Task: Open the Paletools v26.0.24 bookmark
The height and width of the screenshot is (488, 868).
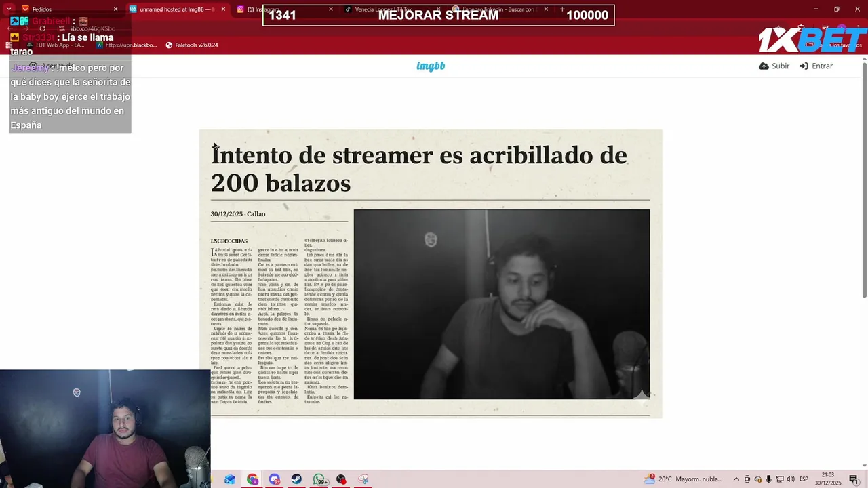Action: tap(192, 45)
